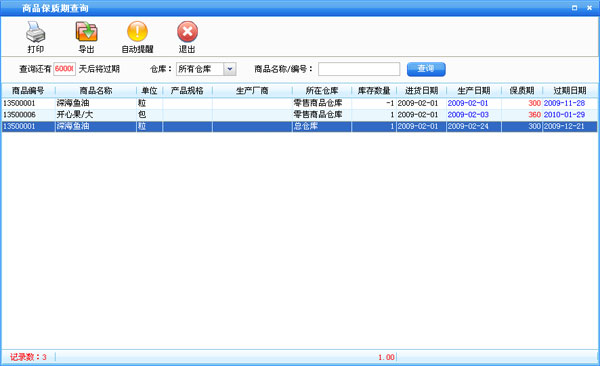This screenshot has width=600, height=366.
Task: Click the 保质期 column header
Action: (x=522, y=91)
